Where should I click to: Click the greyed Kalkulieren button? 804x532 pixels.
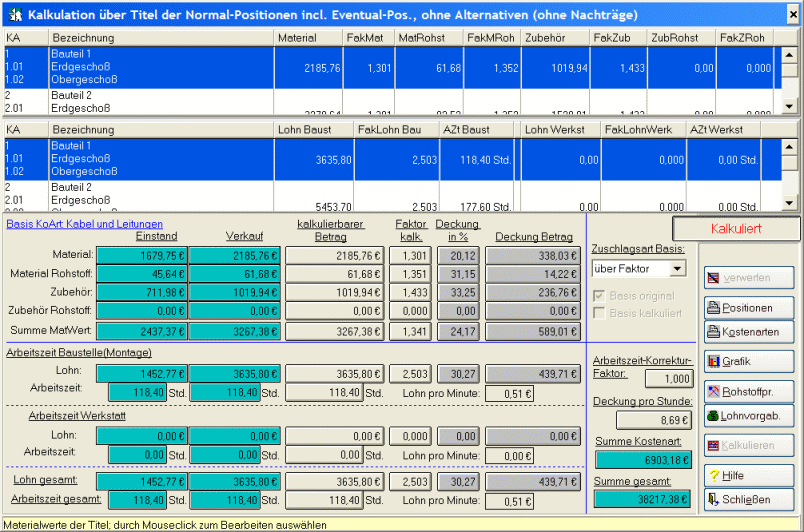coord(749,445)
